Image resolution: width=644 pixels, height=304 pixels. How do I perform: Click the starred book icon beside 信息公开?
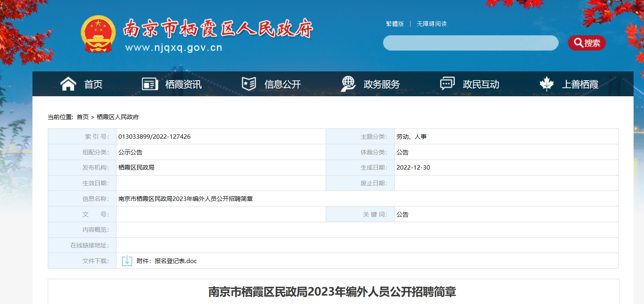(x=249, y=84)
